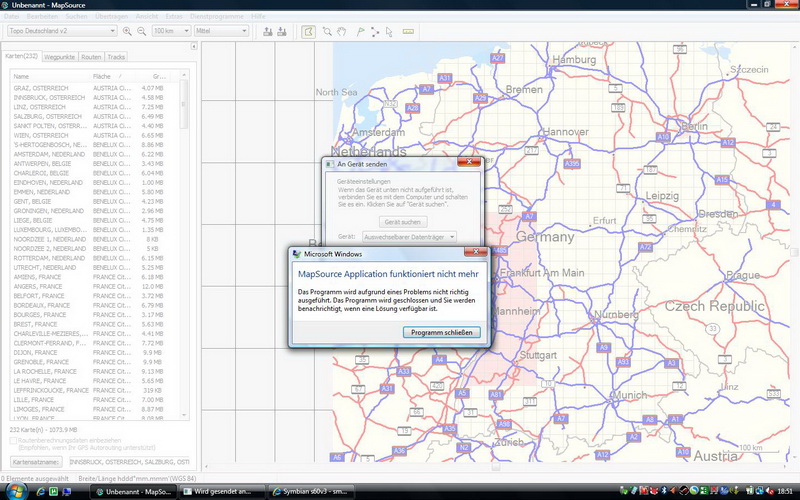This screenshot has width=800, height=500.
Task: Open the Hilfe menu
Action: (x=258, y=16)
